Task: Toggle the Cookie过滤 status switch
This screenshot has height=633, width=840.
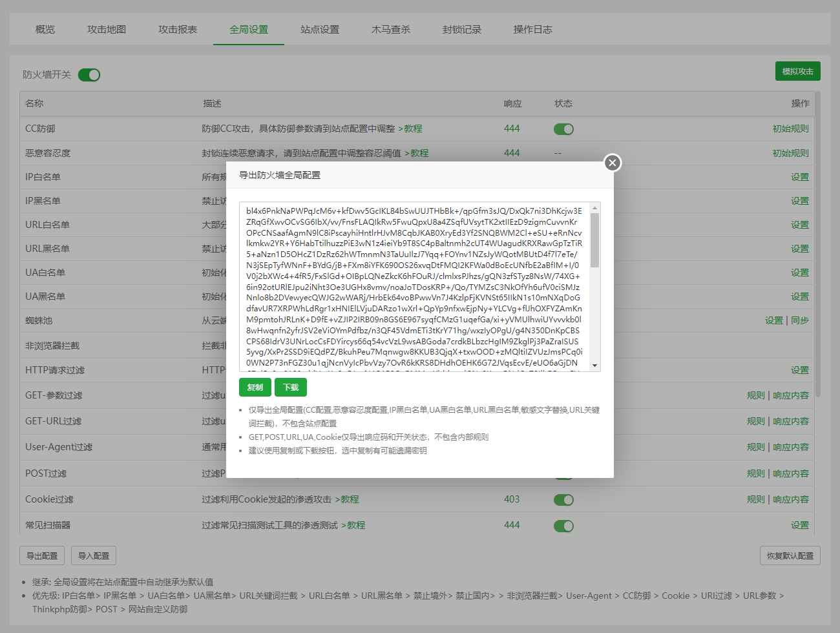Action: 563,500
